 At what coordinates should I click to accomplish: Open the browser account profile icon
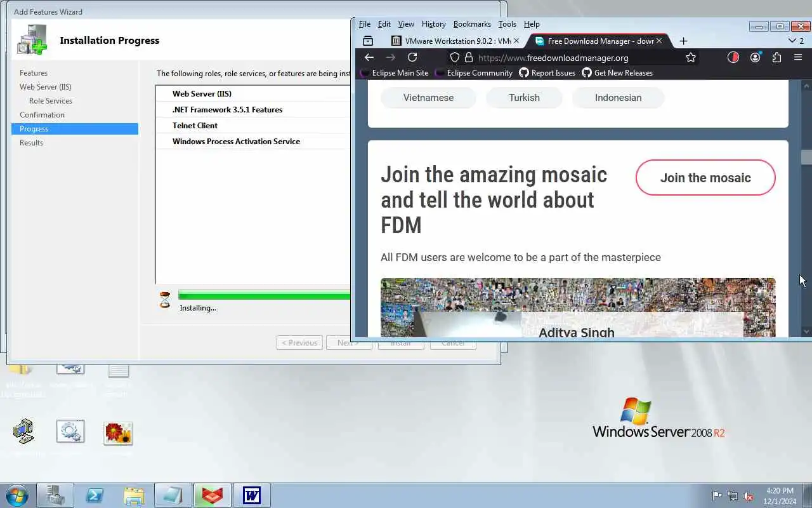point(755,57)
